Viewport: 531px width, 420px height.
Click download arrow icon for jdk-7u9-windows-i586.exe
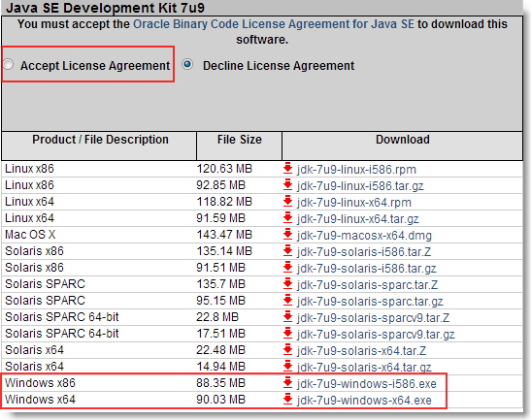(287, 383)
